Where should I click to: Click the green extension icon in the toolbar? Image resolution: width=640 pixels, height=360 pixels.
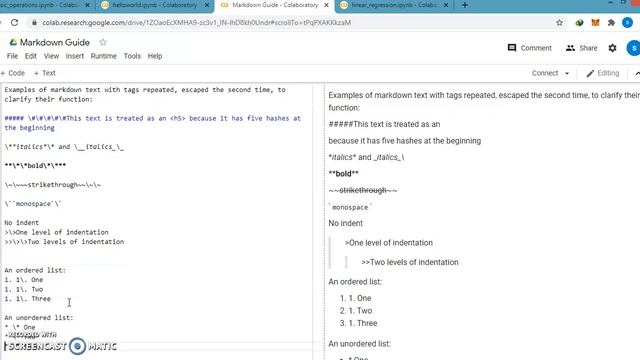coord(579,22)
